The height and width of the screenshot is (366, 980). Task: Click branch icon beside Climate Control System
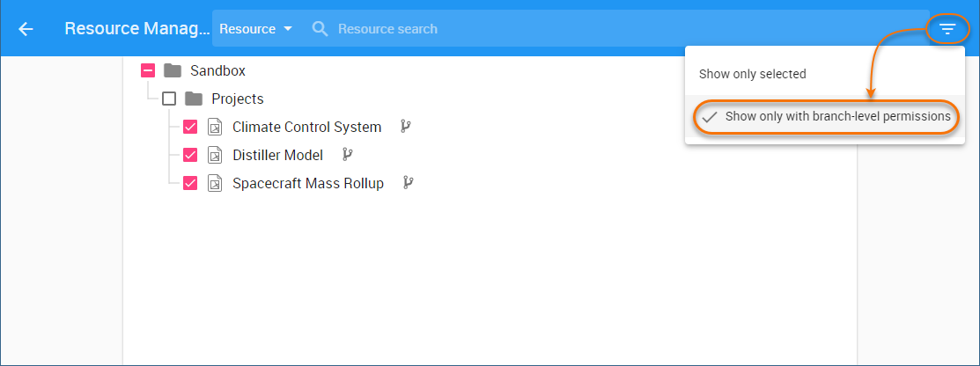pyautogui.click(x=405, y=127)
